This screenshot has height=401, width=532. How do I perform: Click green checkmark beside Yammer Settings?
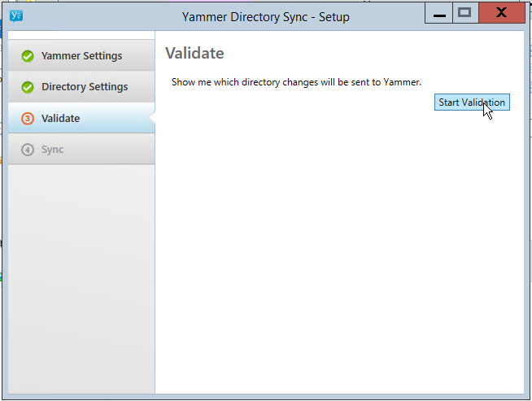pos(28,56)
